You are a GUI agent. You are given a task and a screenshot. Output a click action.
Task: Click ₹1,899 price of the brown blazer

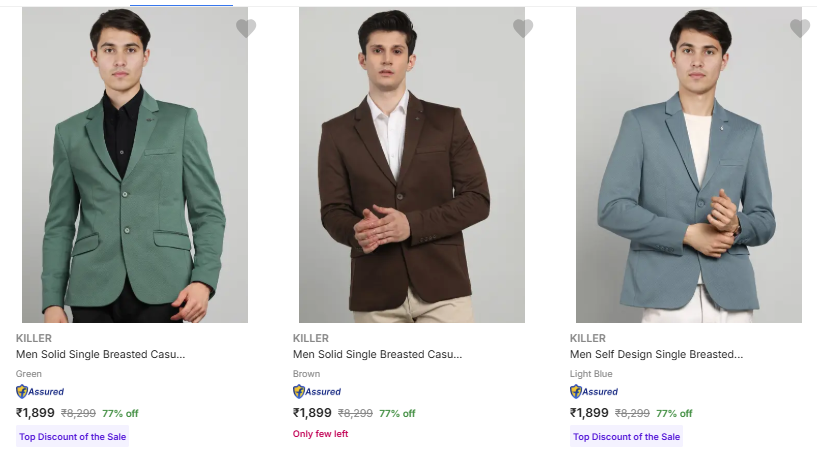click(x=312, y=413)
